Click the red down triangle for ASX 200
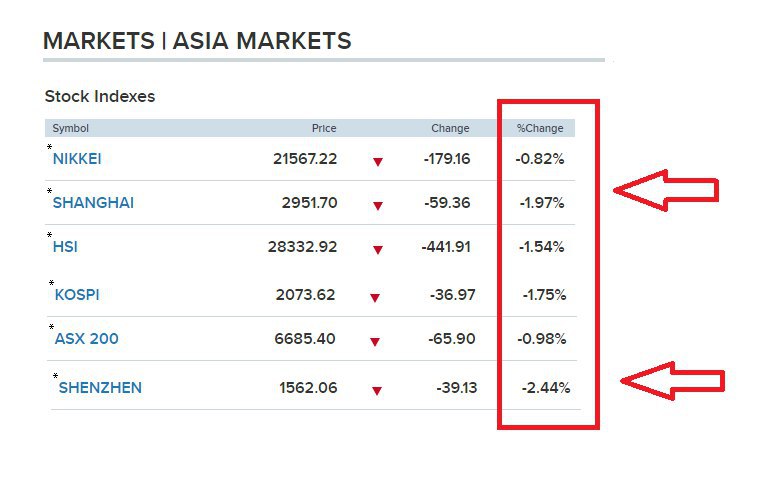The width and height of the screenshot is (757, 483). pos(375,342)
